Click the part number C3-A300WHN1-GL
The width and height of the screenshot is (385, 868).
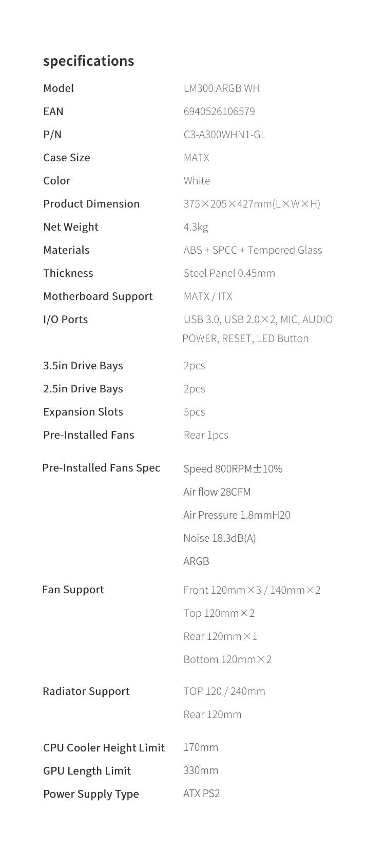[x=224, y=135]
